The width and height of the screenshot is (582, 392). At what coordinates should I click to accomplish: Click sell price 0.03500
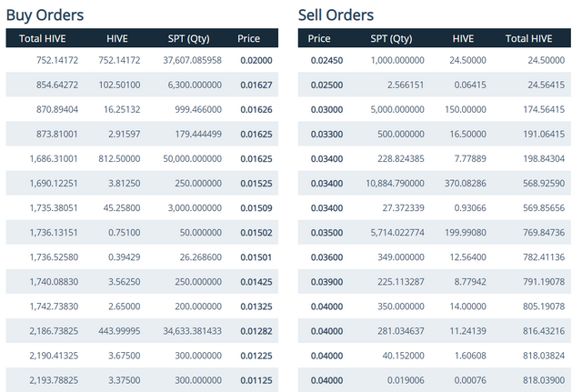coord(326,232)
